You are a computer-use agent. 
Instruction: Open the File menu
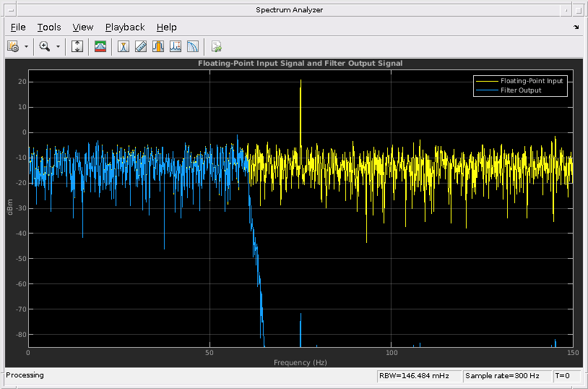click(18, 27)
